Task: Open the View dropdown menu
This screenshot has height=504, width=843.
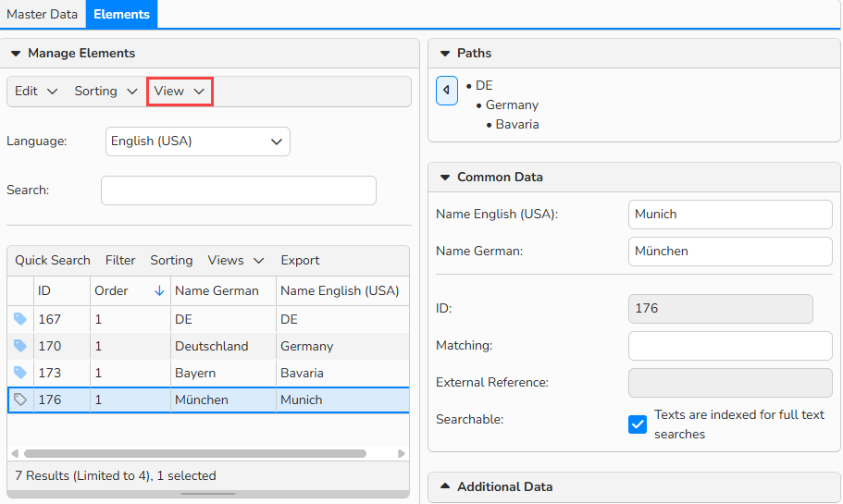Action: (180, 92)
